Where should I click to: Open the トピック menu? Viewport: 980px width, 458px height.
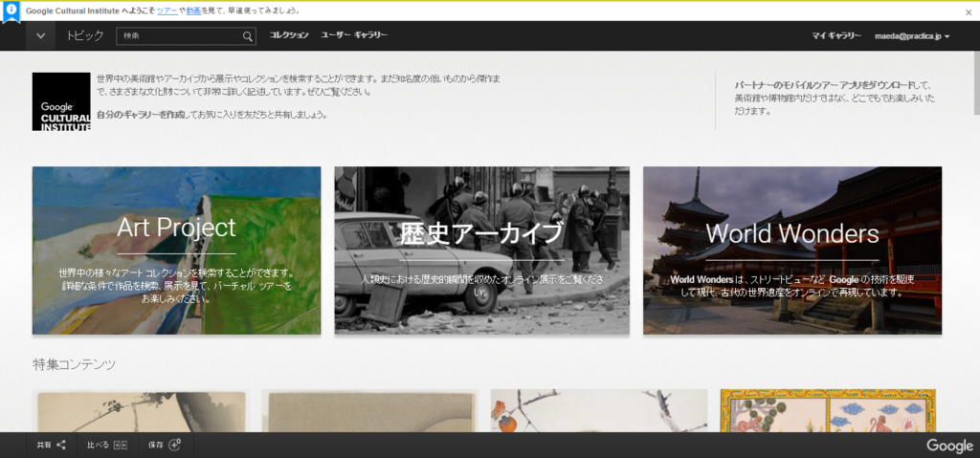85,35
